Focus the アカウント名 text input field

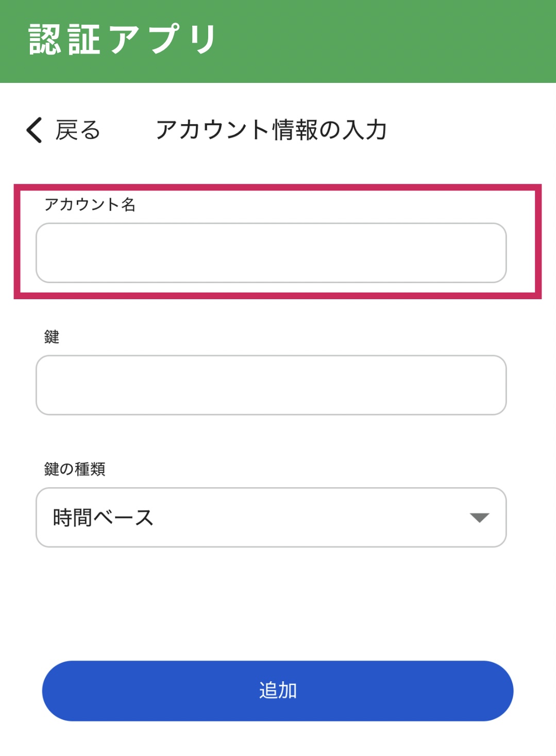(271, 253)
